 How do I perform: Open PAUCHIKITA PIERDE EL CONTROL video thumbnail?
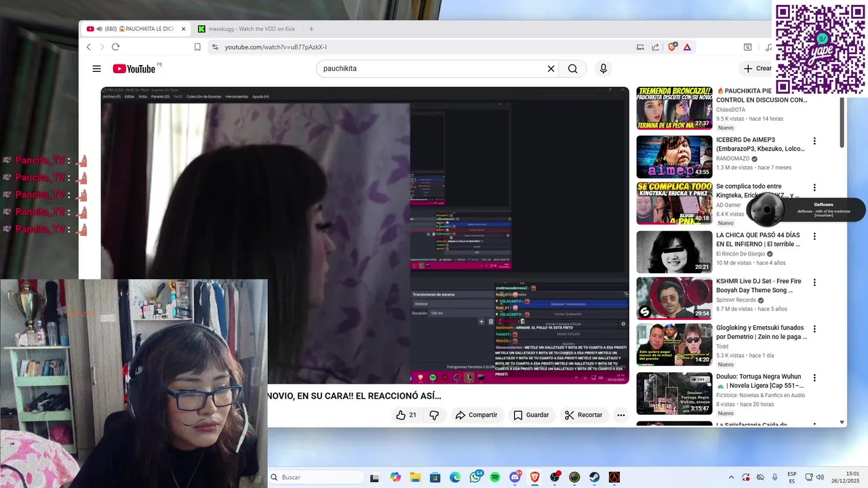coord(674,108)
